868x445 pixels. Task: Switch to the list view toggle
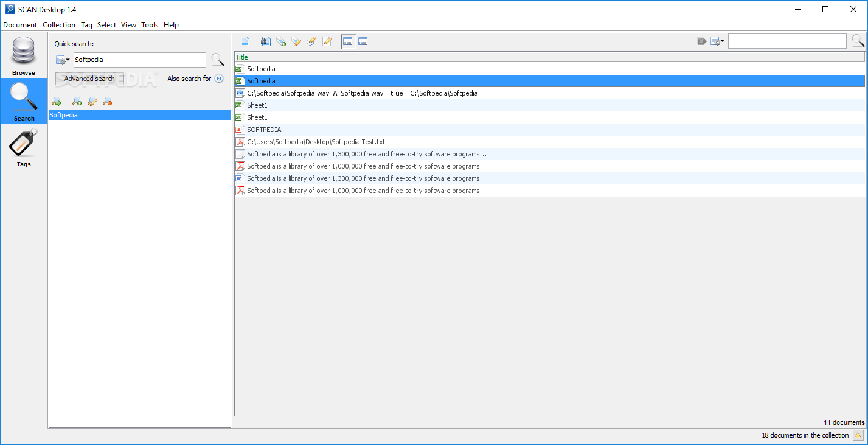pos(363,41)
